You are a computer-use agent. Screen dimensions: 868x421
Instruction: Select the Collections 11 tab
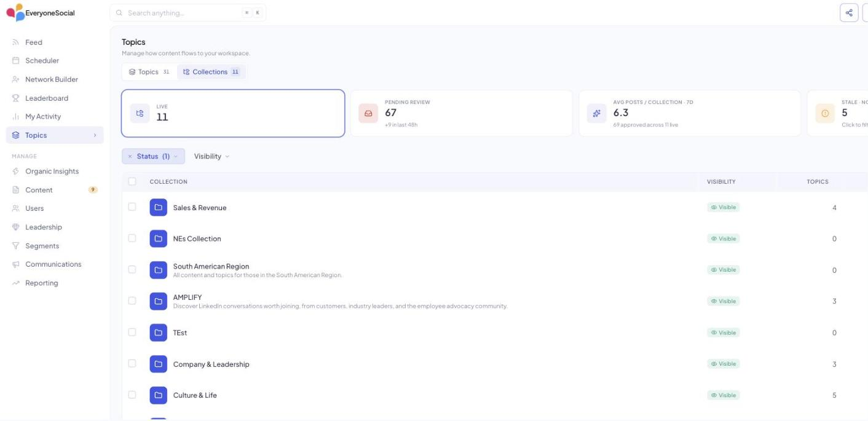coord(211,72)
